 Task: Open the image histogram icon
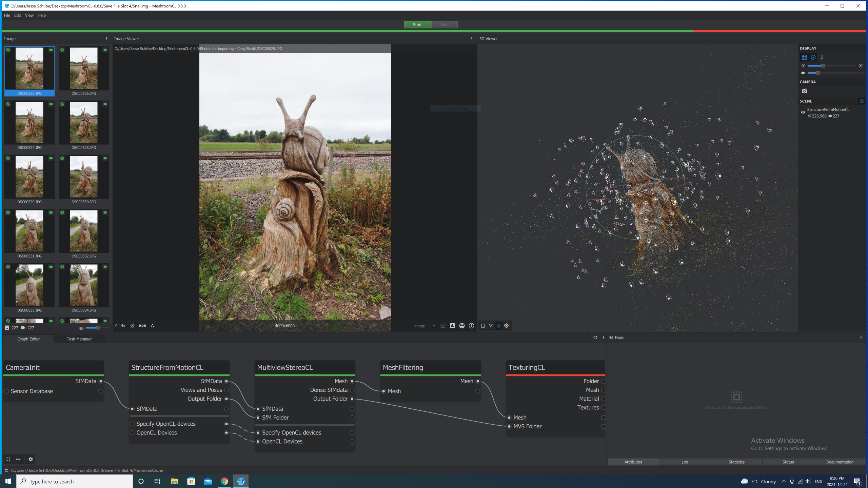tap(452, 326)
